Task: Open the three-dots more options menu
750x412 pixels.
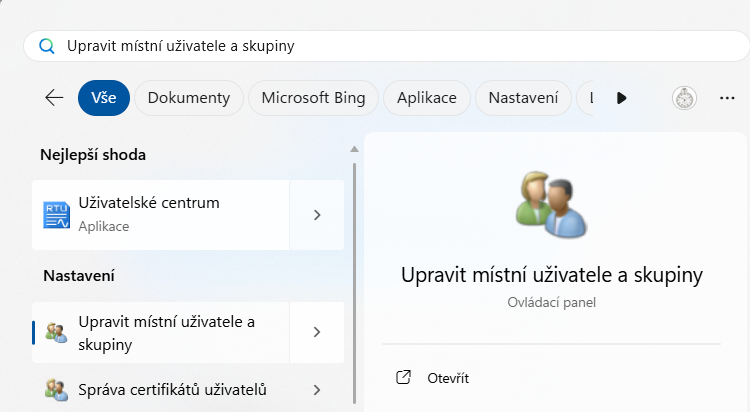Action: coord(727,98)
